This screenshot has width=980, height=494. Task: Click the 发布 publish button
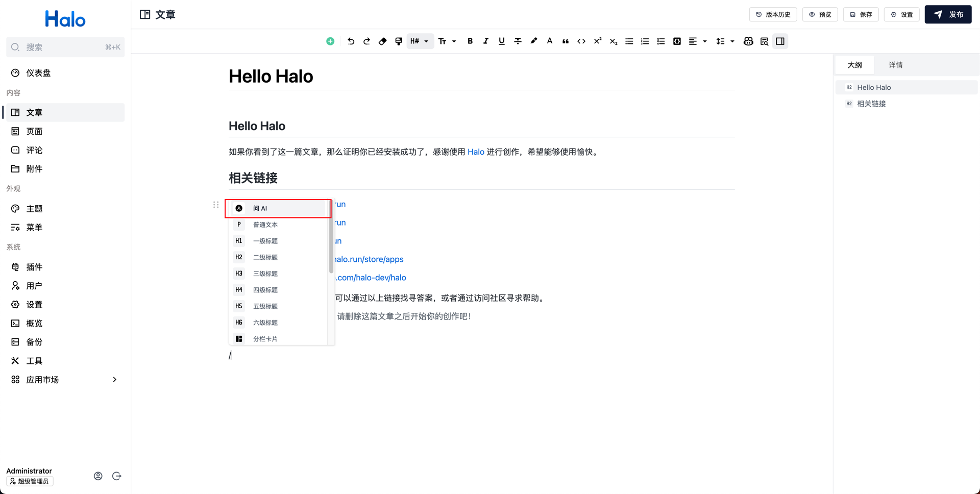948,14
